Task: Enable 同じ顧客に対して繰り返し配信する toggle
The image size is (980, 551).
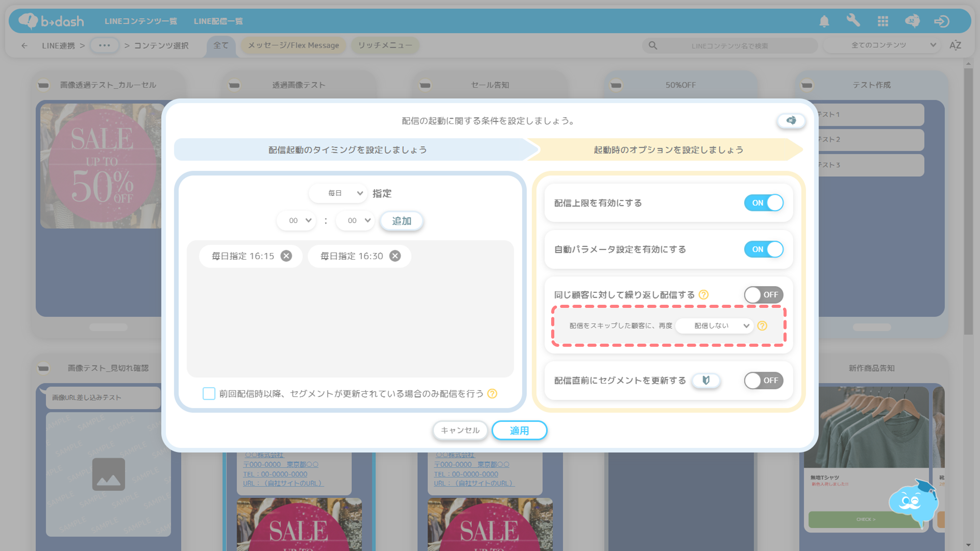Action: pos(763,295)
